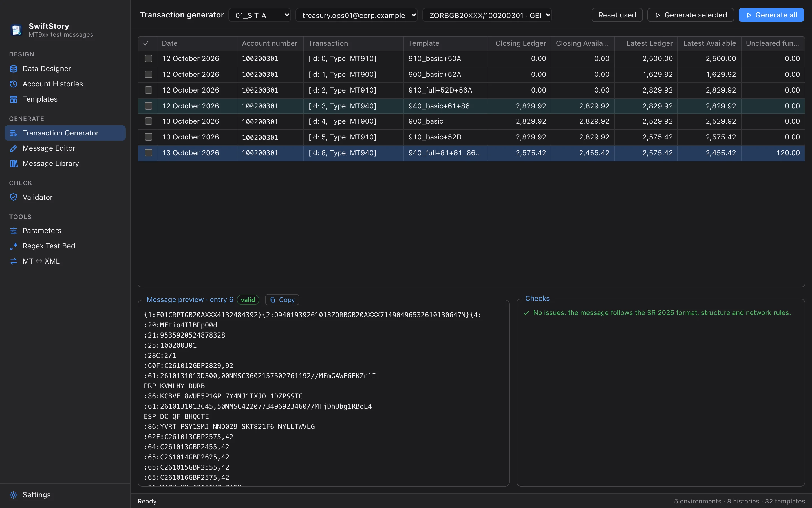The height and width of the screenshot is (508, 812).
Task: Click the Data Designer database icon
Action: pos(14,69)
